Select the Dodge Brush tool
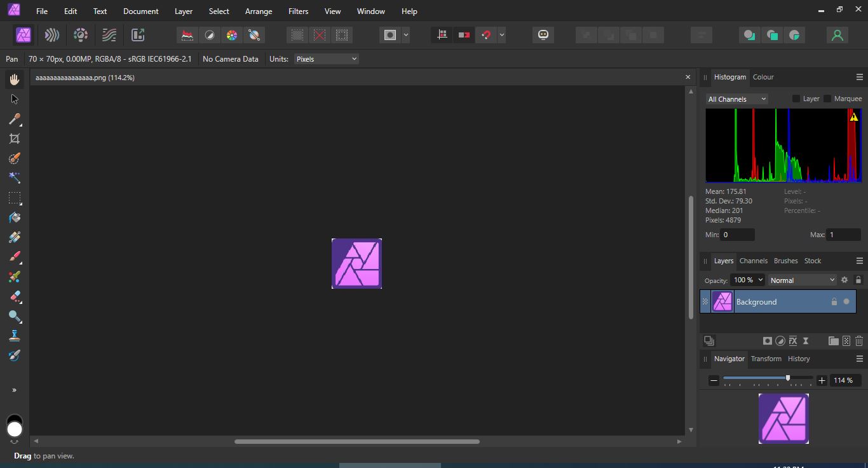868x468 pixels. click(15, 316)
